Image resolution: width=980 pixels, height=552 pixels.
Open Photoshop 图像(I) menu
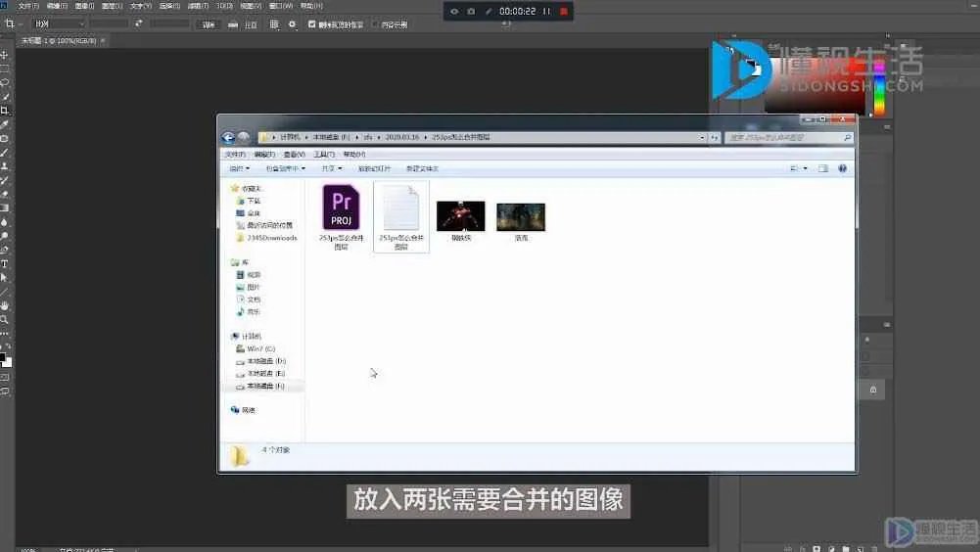(x=84, y=6)
